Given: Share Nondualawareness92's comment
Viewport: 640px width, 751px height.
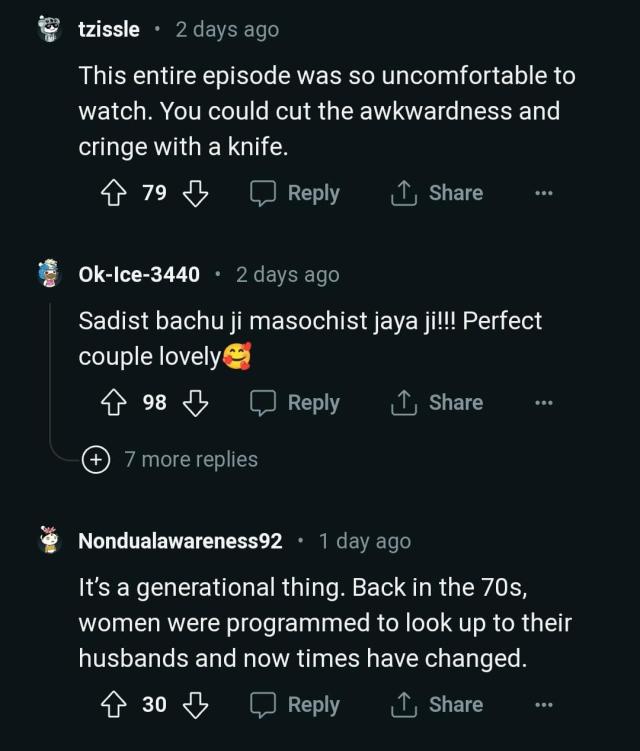Looking at the screenshot, I should click(x=437, y=705).
